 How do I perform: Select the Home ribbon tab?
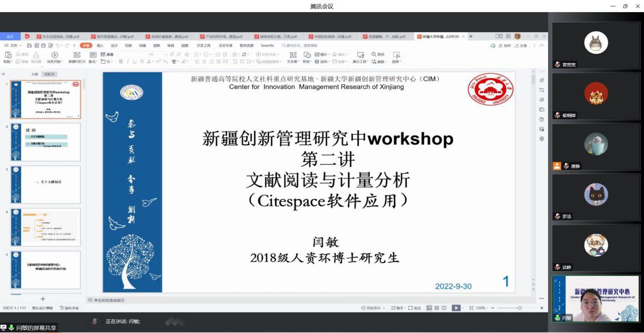(x=86, y=45)
